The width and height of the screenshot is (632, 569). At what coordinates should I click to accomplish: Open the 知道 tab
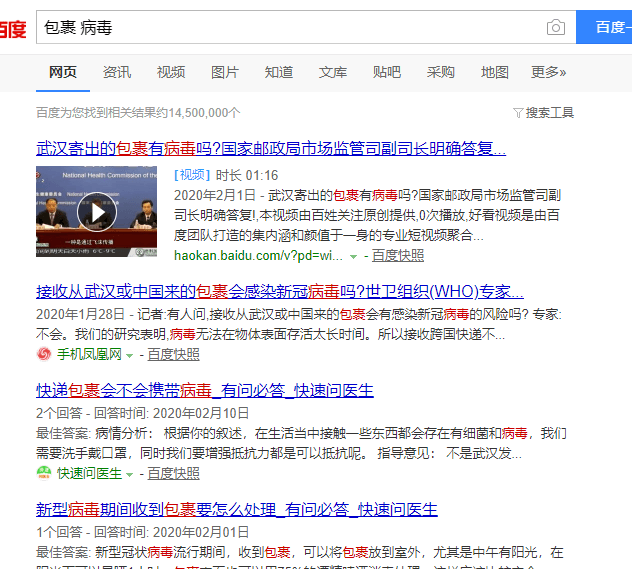coord(279,72)
